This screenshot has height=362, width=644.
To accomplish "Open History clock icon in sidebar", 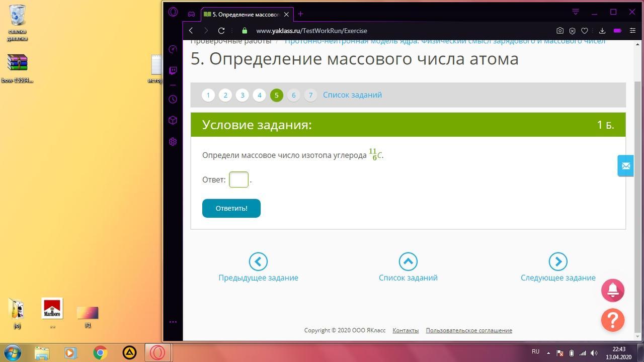I will (173, 99).
